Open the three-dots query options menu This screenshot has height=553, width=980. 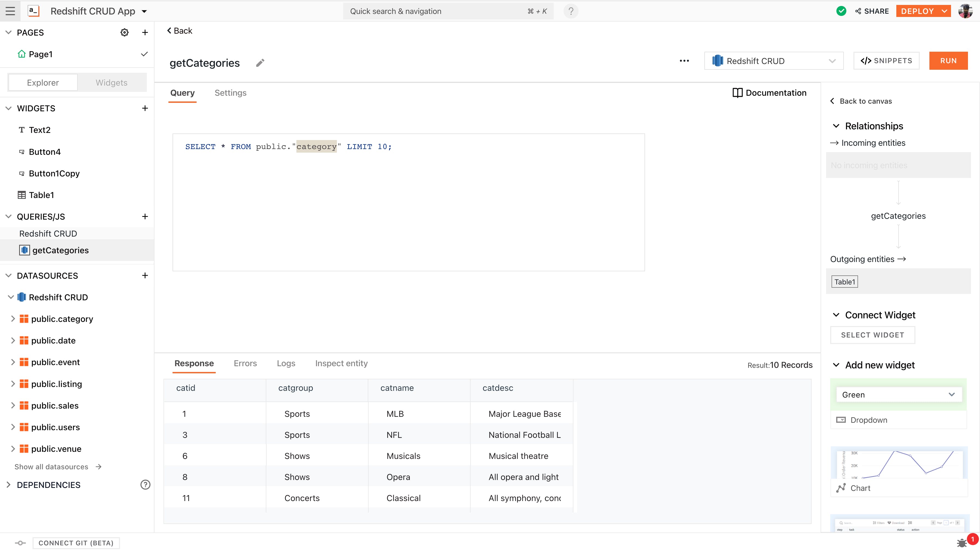(684, 61)
